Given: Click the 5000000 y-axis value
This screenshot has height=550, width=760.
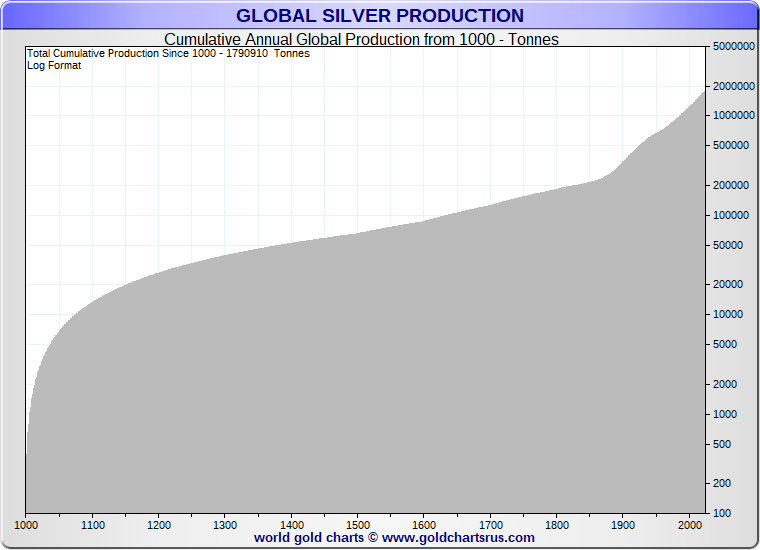Looking at the screenshot, I should click(x=733, y=47).
